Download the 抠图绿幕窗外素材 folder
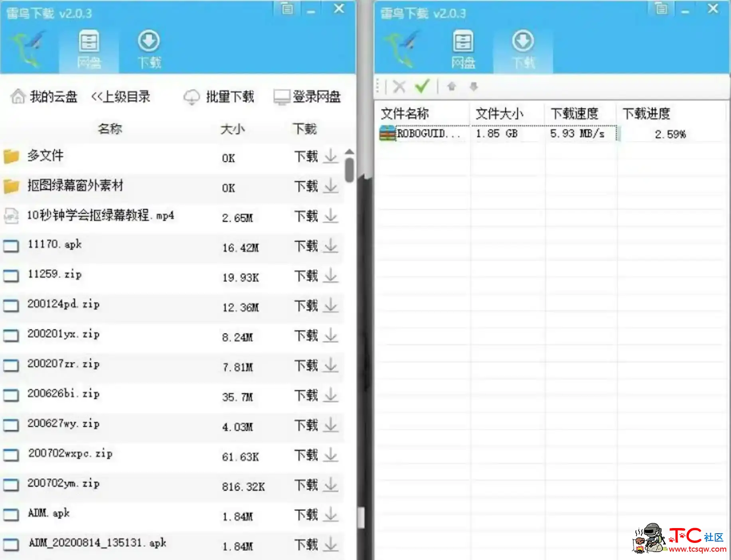The height and width of the screenshot is (560, 731). (316, 186)
